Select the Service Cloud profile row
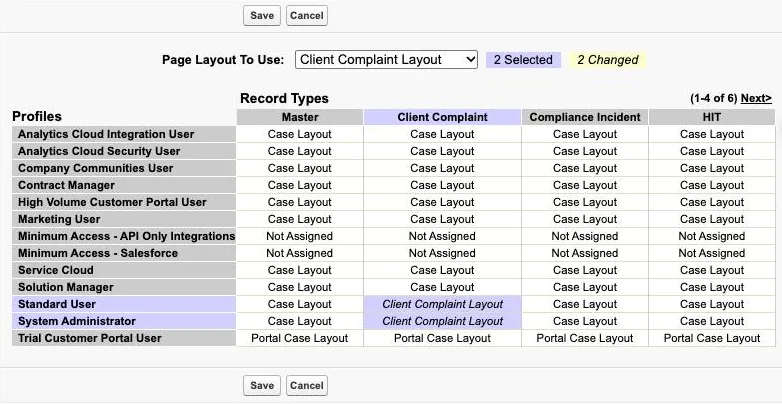This screenshot has height=404, width=782. 124,270
